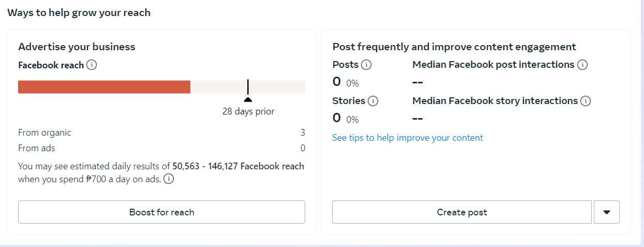Screen dimensions: 644x247
Task: Click Ways to help grow your reach heading
Action: tap(79, 13)
